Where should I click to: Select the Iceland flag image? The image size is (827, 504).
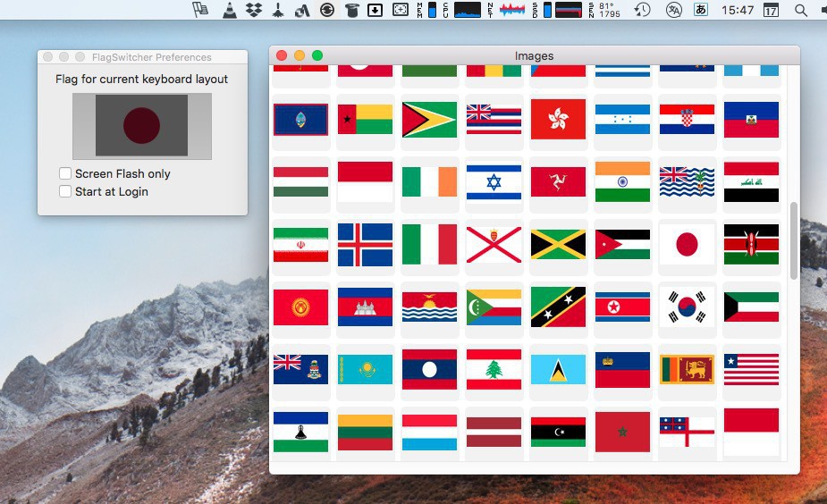(x=365, y=245)
